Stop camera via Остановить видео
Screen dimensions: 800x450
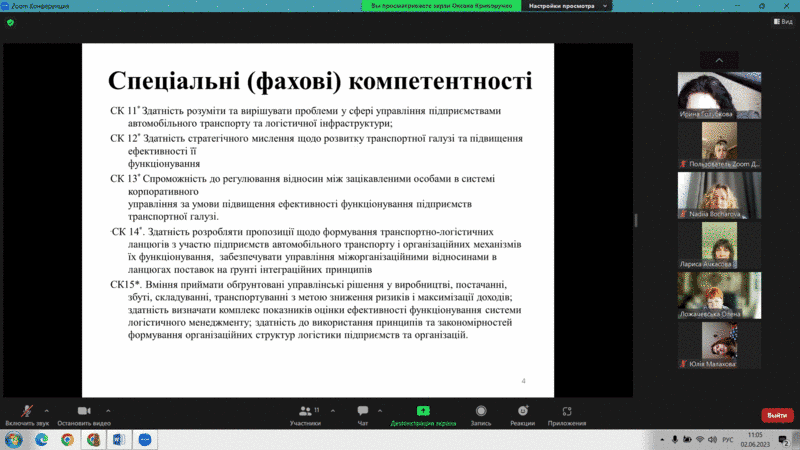pyautogui.click(x=83, y=411)
